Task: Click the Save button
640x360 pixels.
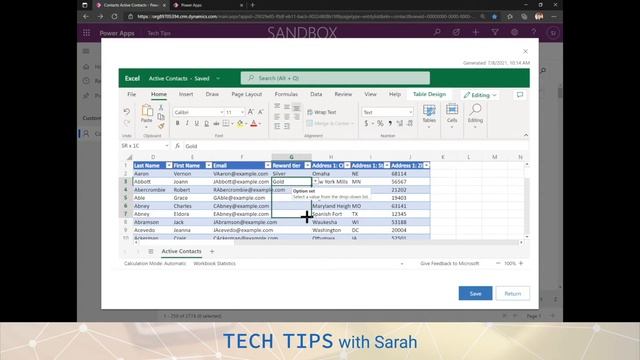Action: tap(475, 293)
